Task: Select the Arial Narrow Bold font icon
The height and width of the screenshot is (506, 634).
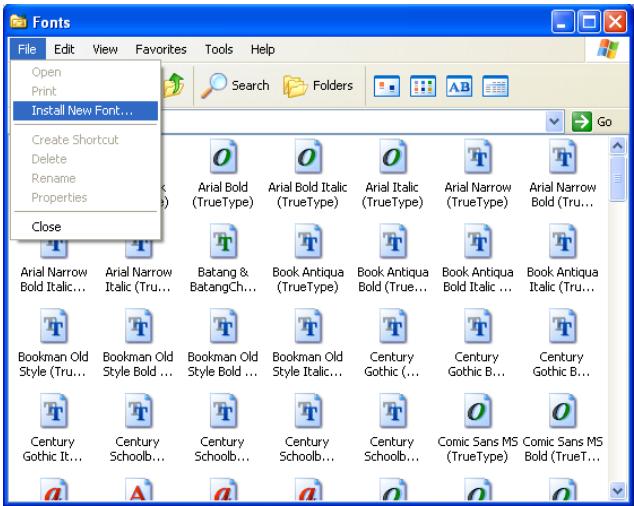Action: pos(562,157)
